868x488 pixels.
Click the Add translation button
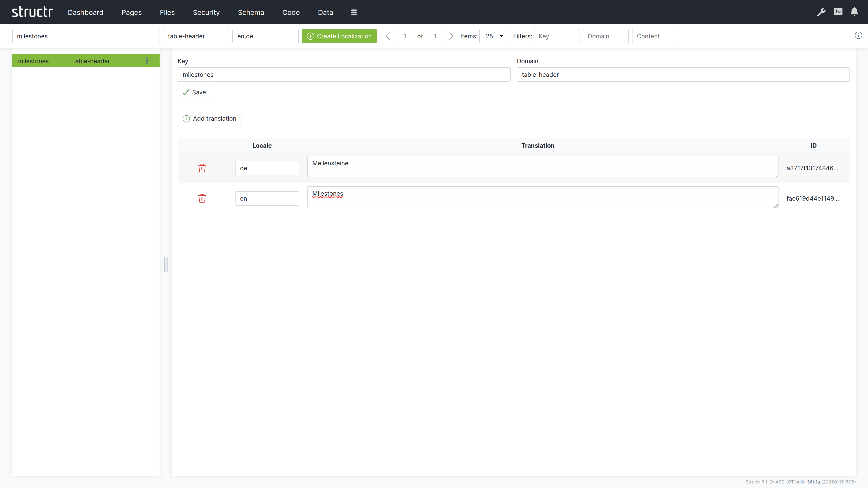click(209, 119)
